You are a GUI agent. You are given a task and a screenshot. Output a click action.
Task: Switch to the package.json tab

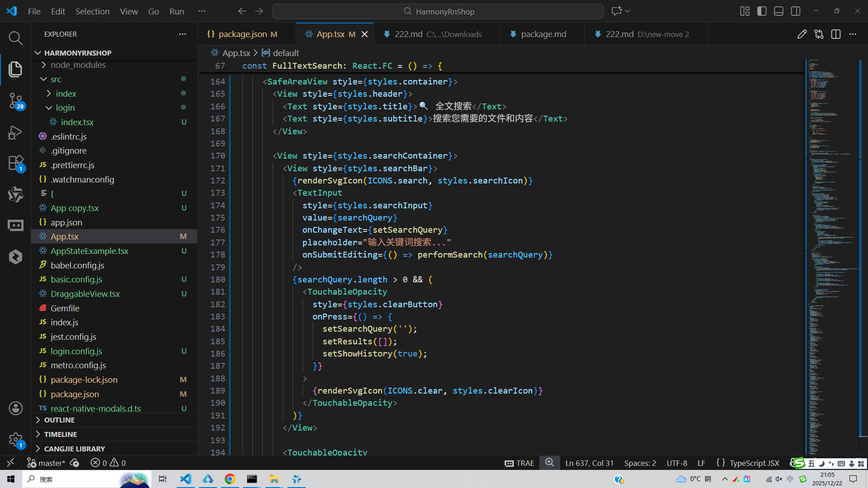[242, 34]
